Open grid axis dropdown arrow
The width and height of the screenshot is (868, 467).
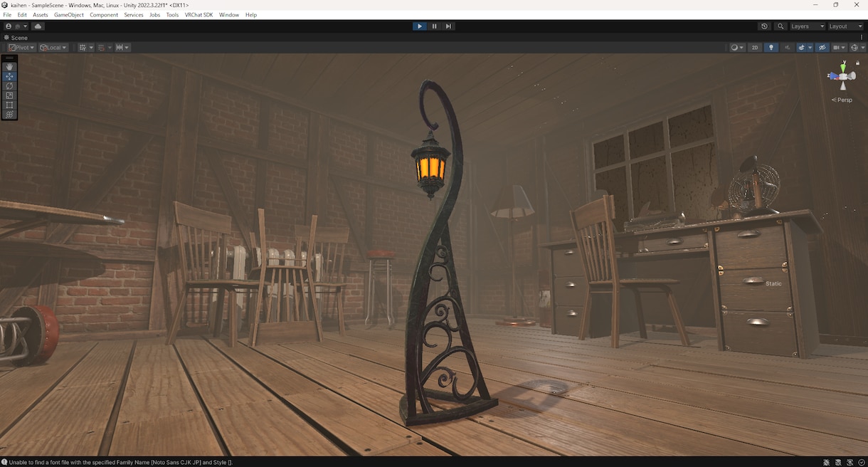91,48
